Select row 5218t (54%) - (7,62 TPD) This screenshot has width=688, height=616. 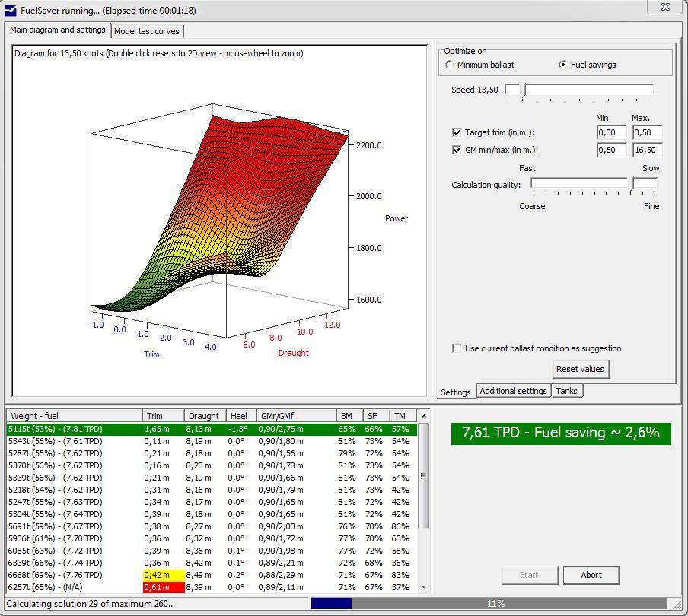point(212,490)
